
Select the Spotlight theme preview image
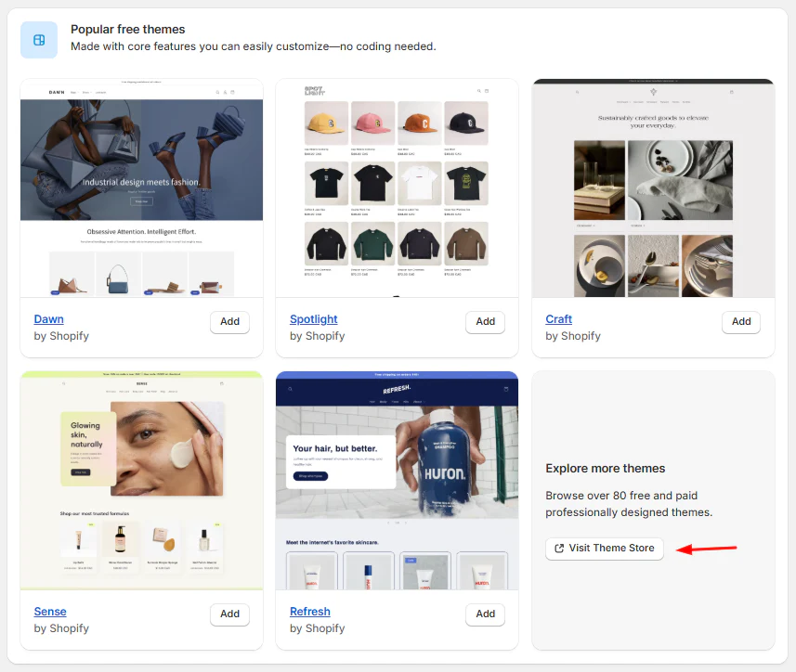(x=397, y=188)
